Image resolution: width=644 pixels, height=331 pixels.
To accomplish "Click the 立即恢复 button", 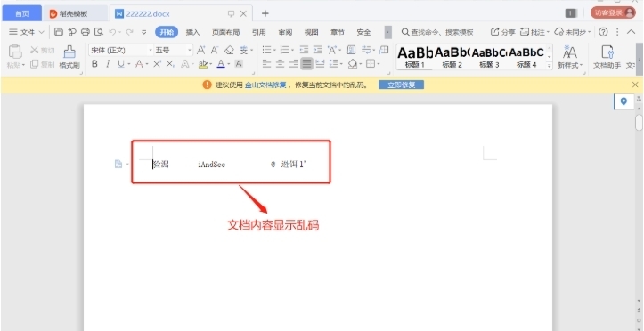I will pos(401,85).
